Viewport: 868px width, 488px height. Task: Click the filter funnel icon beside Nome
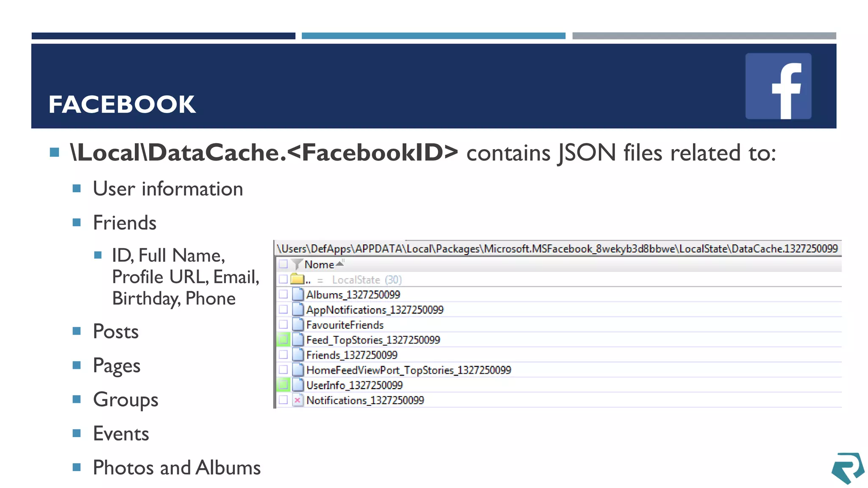[297, 264]
